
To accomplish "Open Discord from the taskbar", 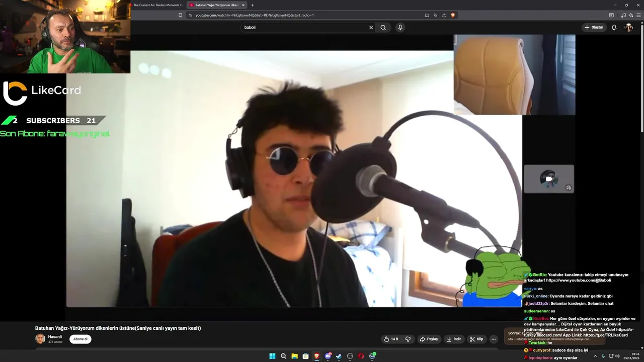I will pos(328,356).
